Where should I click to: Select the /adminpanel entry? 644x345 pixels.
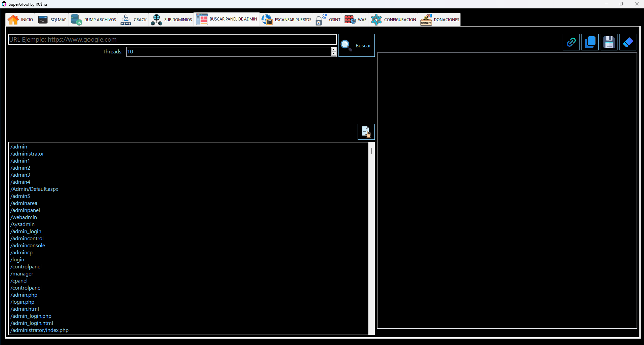[x=25, y=210]
